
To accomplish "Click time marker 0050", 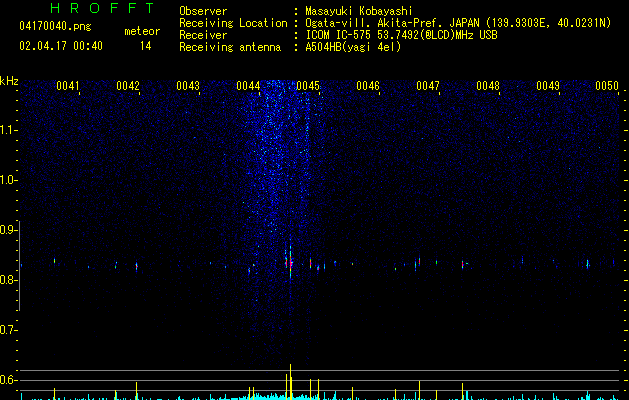I will click(x=607, y=86).
